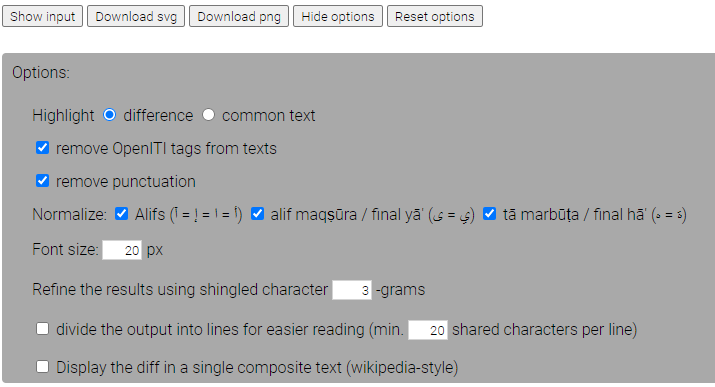715x387 pixels.
Task: Click the Show input button
Action: 42,16
